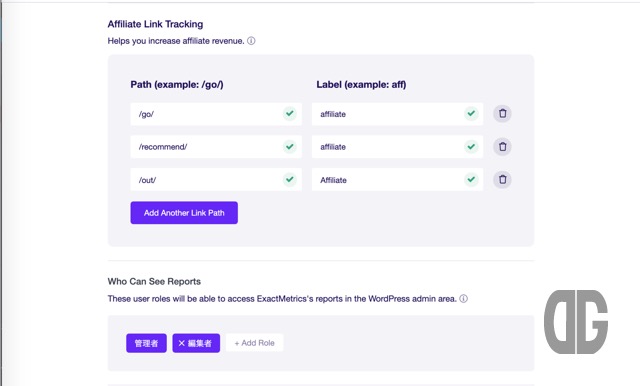Delete the /go/ affiliate path row
The image size is (640, 386).
[502, 113]
